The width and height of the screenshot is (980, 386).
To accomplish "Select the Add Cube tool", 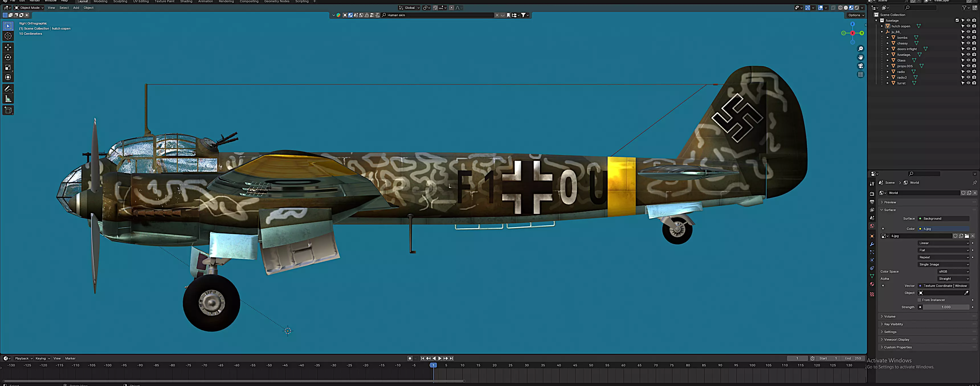I will [8, 110].
